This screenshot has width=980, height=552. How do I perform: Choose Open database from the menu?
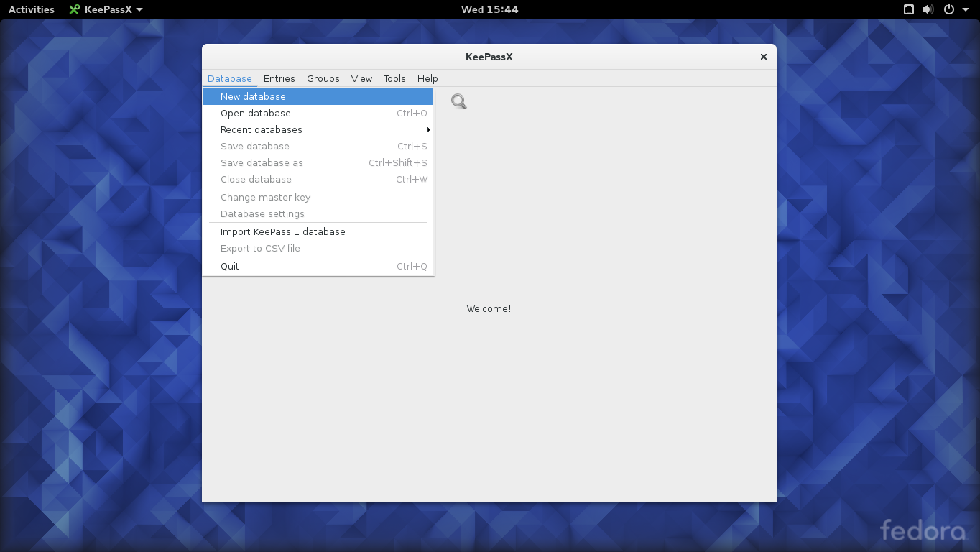[x=318, y=113]
